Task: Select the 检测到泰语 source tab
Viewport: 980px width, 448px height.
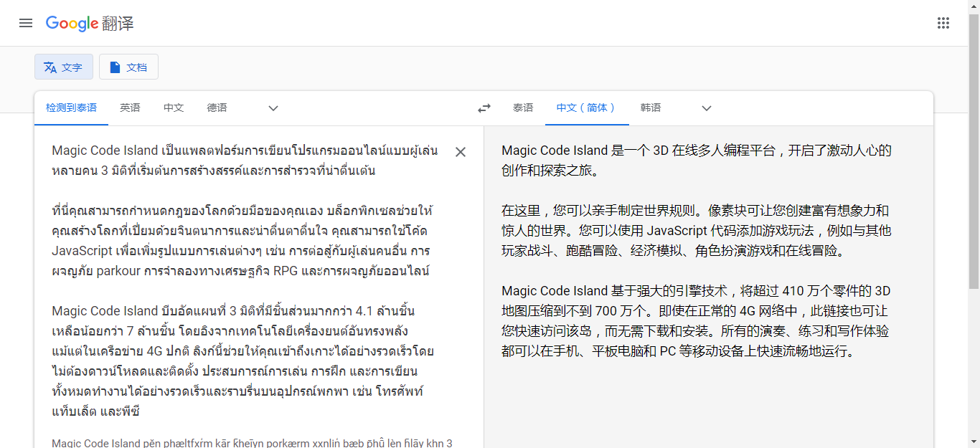Action: [x=71, y=108]
